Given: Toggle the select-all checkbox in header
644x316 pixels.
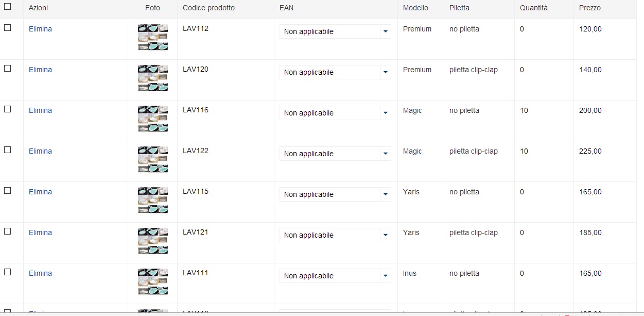Looking at the screenshot, I should pos(7,7).
